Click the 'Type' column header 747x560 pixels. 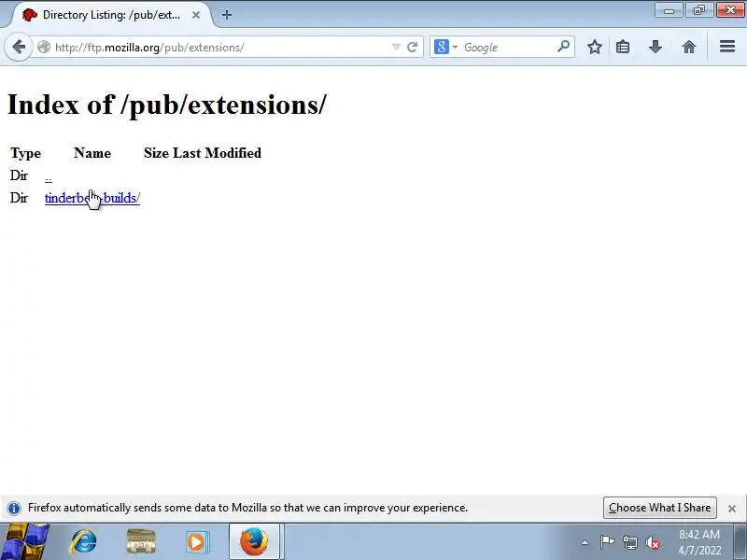26,153
